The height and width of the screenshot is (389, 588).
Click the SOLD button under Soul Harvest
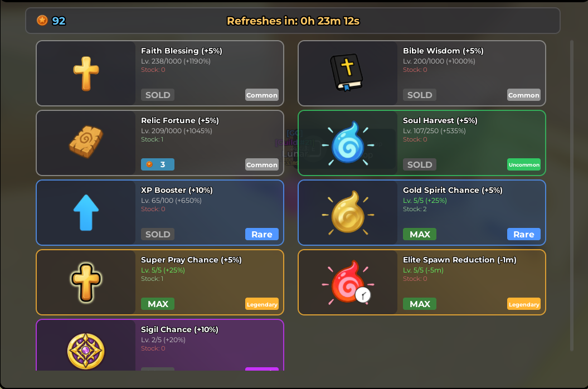[420, 164]
